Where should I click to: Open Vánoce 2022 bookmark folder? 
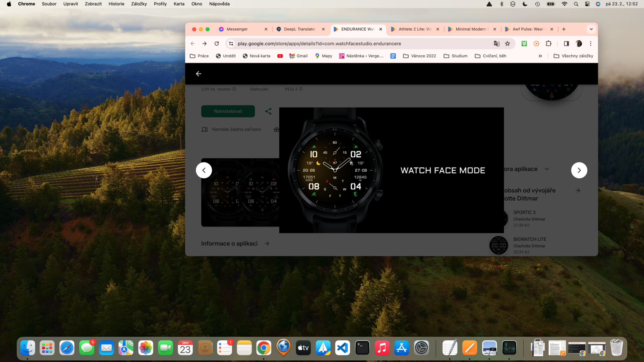click(x=419, y=56)
